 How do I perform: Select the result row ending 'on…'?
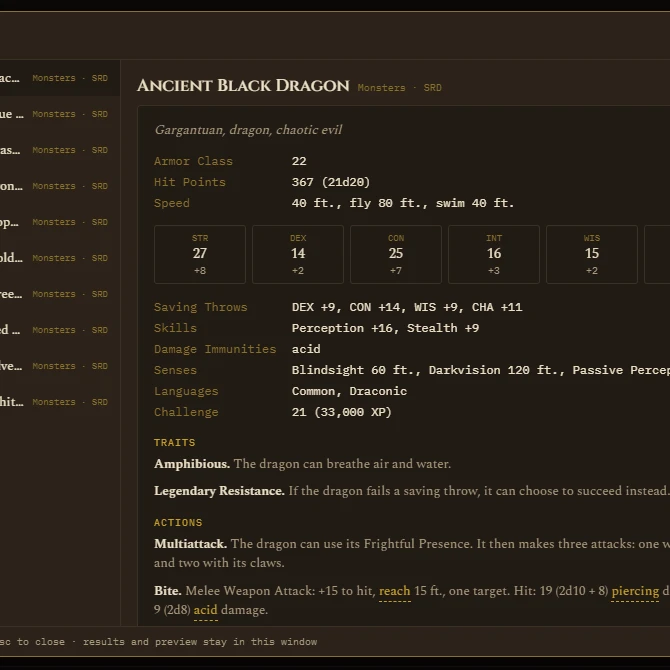(x=60, y=186)
